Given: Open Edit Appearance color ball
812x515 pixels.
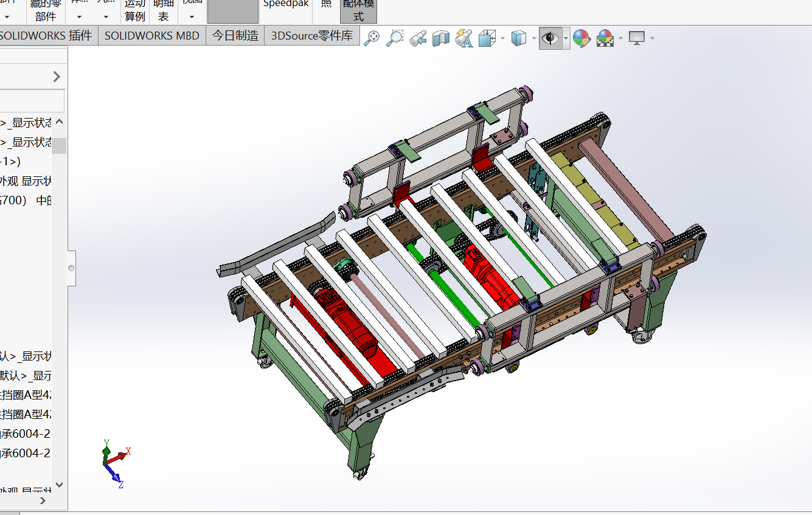Looking at the screenshot, I should click(581, 38).
